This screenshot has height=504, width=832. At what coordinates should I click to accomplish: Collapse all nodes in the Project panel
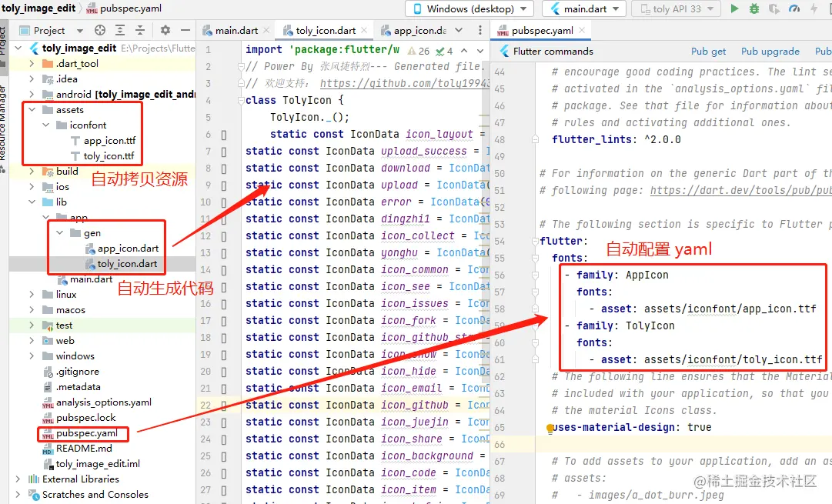point(140,30)
